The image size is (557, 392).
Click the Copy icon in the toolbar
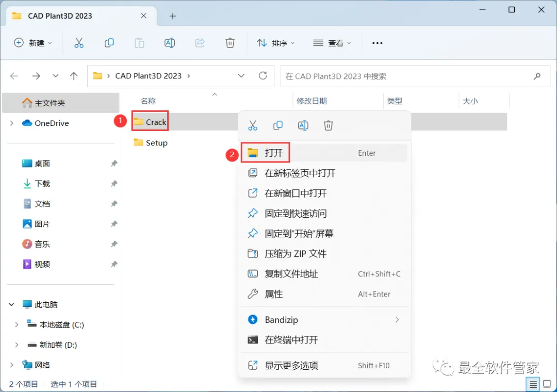109,43
